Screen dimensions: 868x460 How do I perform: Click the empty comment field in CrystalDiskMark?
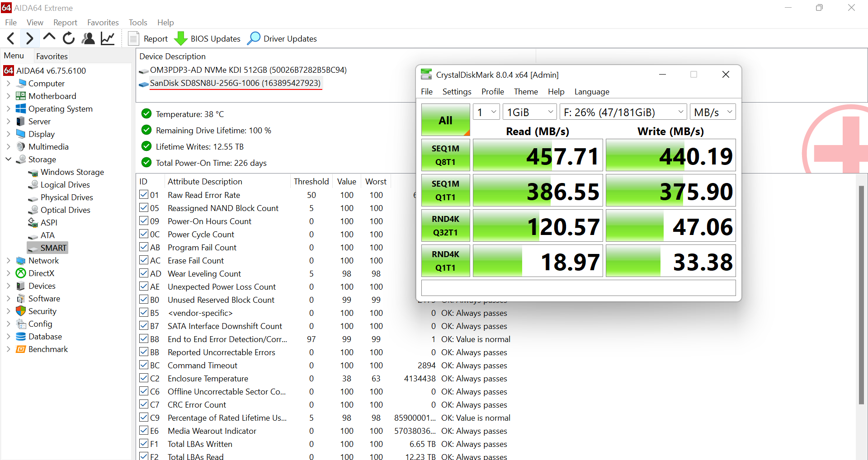578,288
